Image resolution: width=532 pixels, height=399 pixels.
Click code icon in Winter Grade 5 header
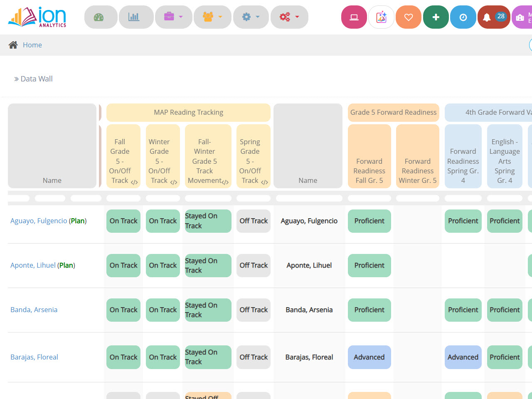pos(174,182)
